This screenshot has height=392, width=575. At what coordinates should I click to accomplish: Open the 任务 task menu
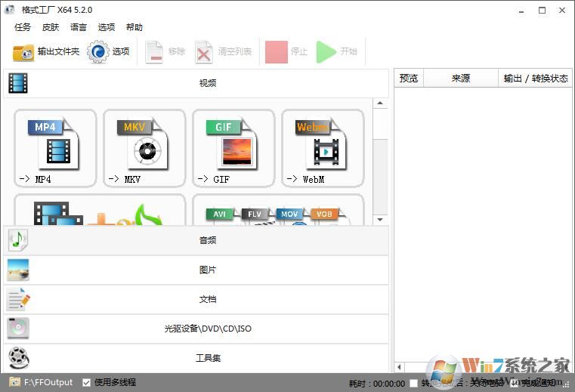[x=23, y=27]
